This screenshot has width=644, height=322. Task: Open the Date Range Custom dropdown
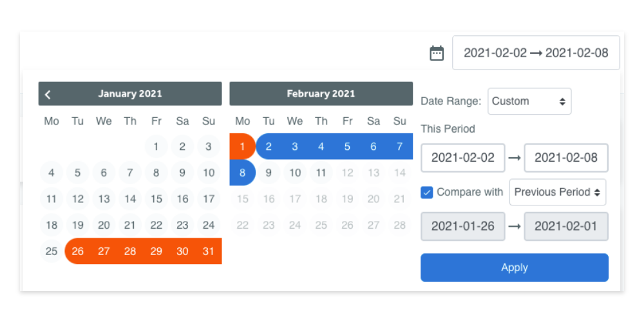[529, 102]
